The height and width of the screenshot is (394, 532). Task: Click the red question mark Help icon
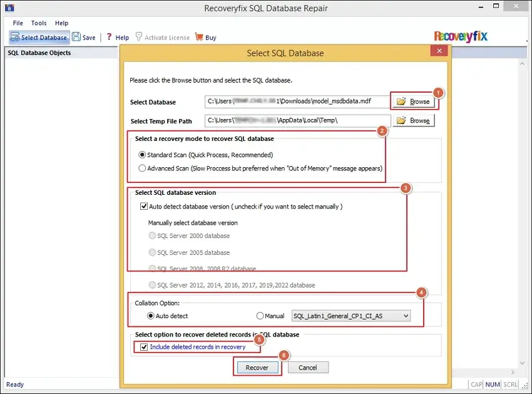(x=109, y=37)
